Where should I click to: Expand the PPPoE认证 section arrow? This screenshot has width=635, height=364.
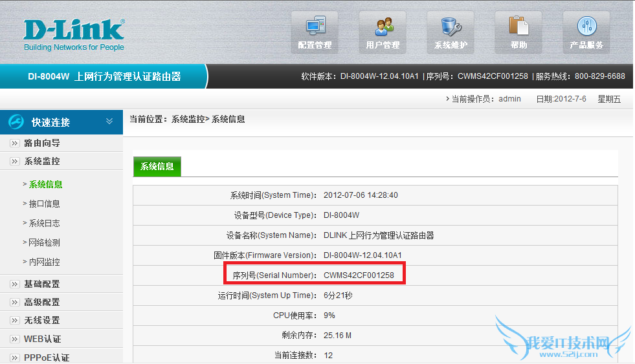click(x=15, y=358)
